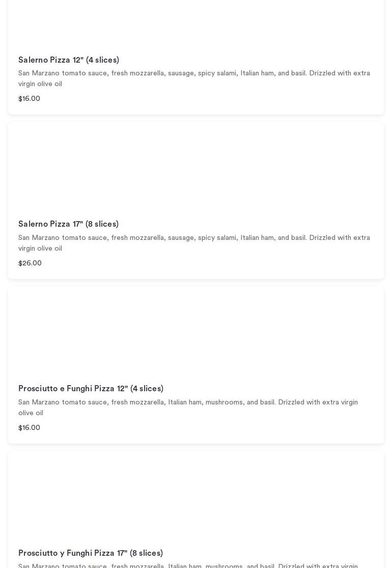The image size is (392, 568).
Task: Click the Salerno Pizza 12" ingredient description
Action: tap(194, 74)
